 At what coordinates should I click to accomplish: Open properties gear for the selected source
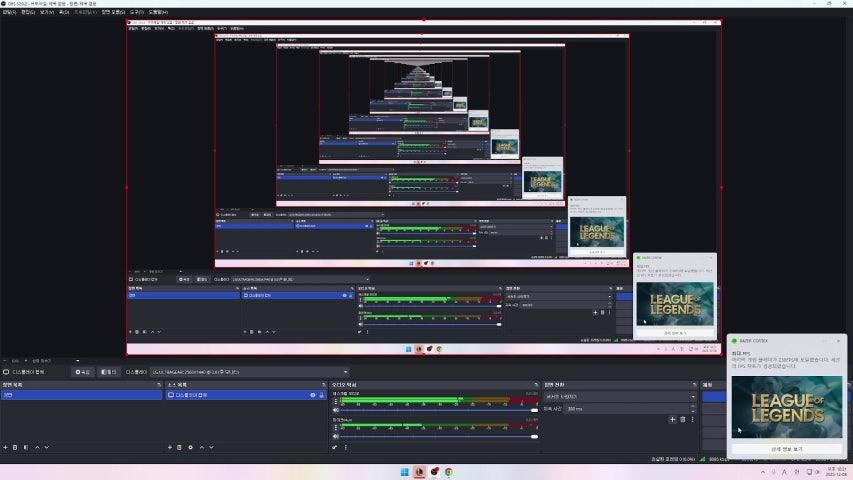coord(191,447)
